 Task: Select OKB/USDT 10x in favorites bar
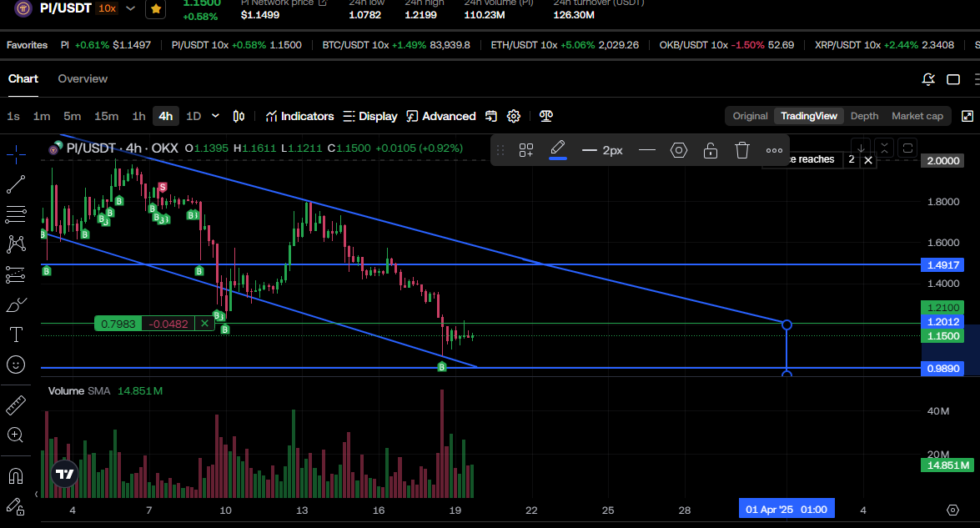[727, 45]
